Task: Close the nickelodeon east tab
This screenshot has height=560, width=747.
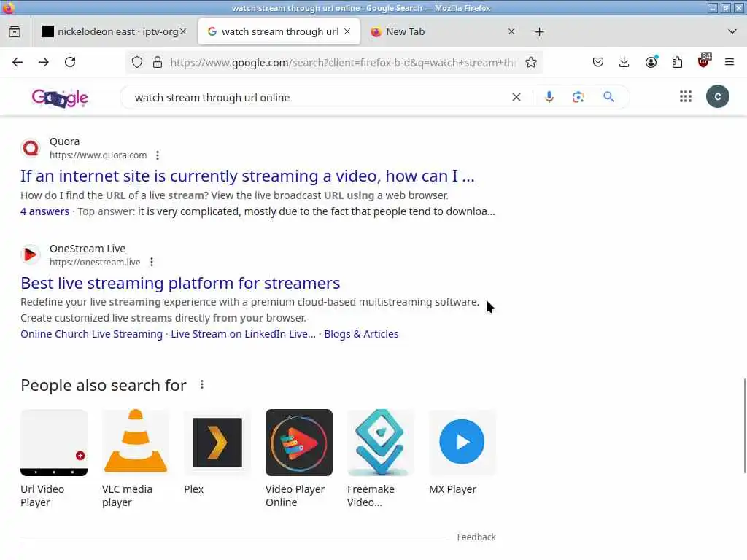Action: [x=183, y=32]
